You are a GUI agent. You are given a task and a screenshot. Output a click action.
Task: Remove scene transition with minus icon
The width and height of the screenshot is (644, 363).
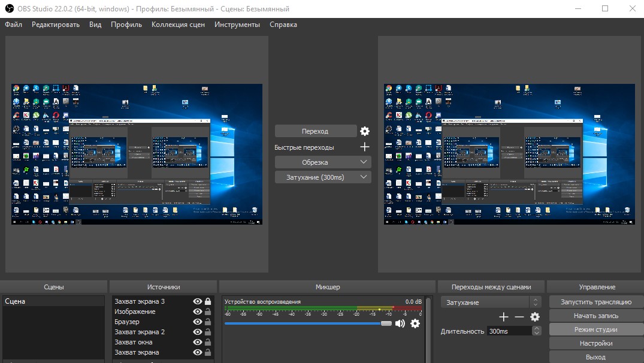point(519,317)
